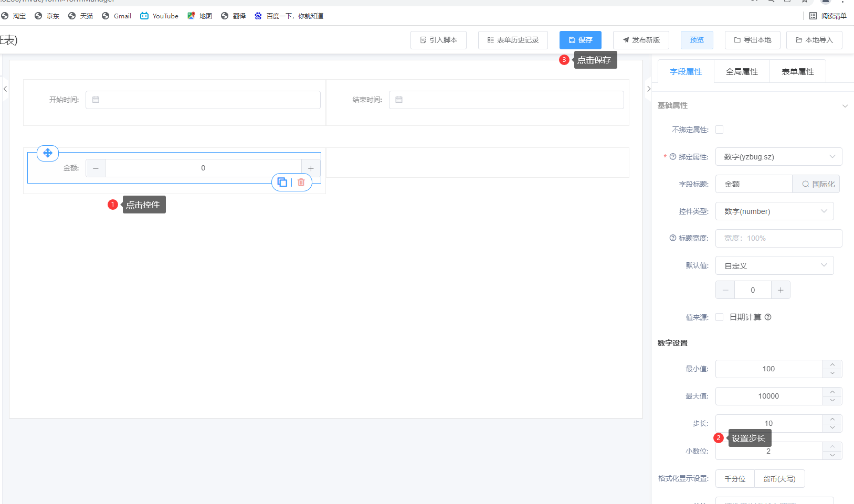The width and height of the screenshot is (854, 504).
Task: Click calendar icon in 结束时间 field
Action: [399, 100]
